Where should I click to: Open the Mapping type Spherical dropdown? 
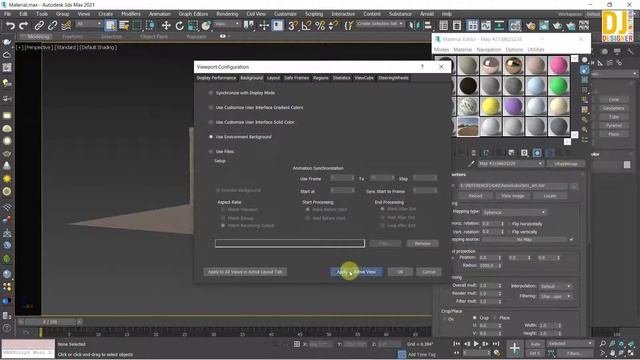coord(513,212)
